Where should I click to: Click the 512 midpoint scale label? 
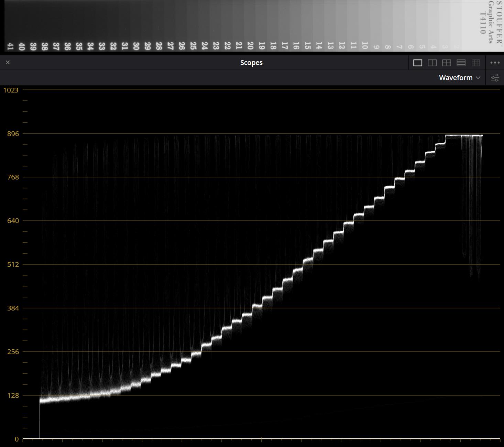click(x=13, y=264)
